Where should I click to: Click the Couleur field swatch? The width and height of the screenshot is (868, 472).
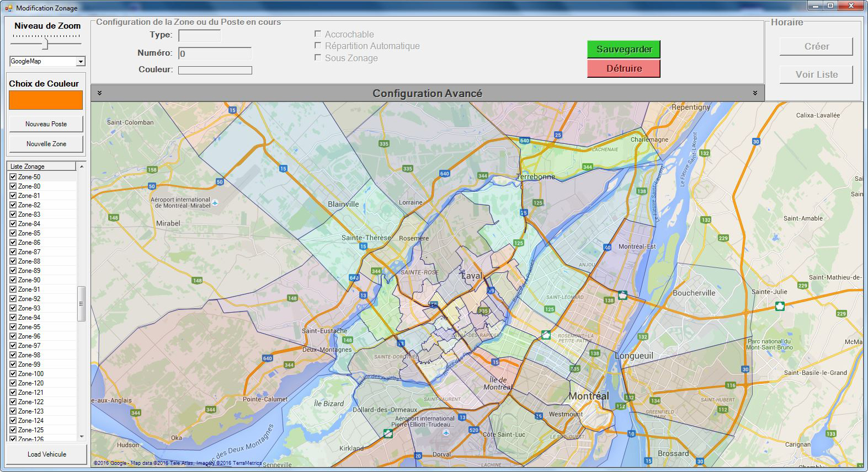[x=215, y=70]
